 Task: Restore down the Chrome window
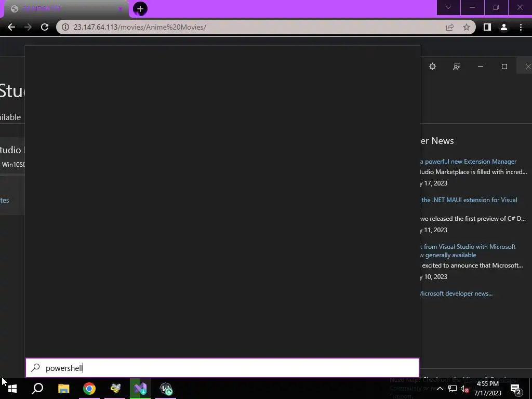point(496,7)
